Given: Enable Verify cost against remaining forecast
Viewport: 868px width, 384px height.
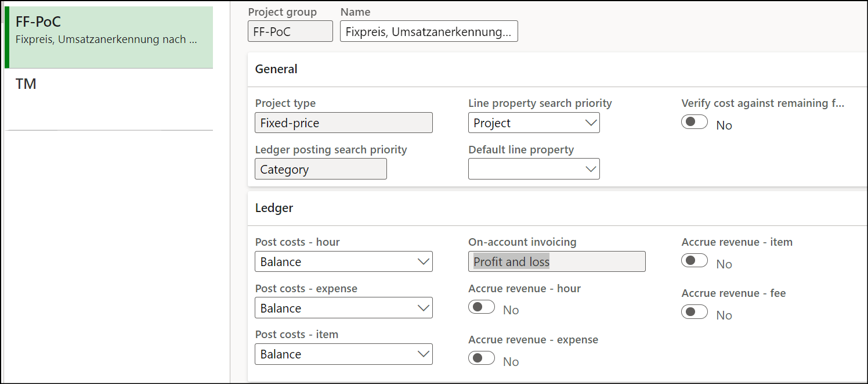Looking at the screenshot, I should coord(695,122).
